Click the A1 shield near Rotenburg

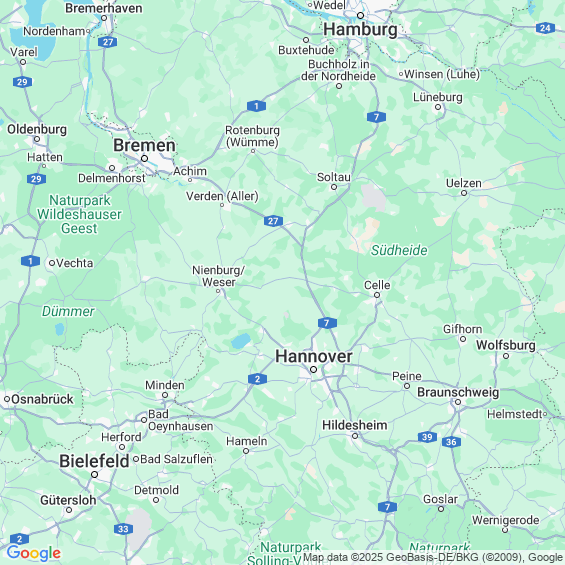click(257, 106)
